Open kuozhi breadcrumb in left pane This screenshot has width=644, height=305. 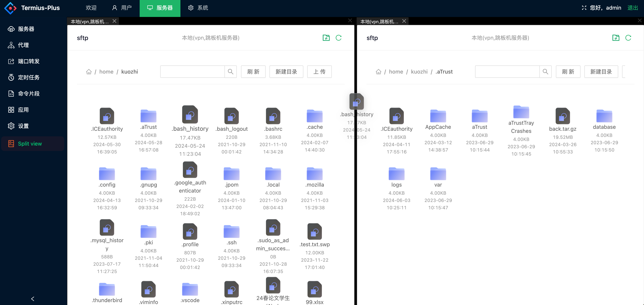[129, 72]
